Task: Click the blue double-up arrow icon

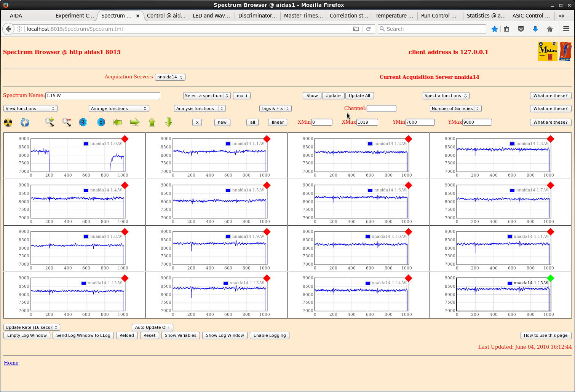Action: click(101, 122)
